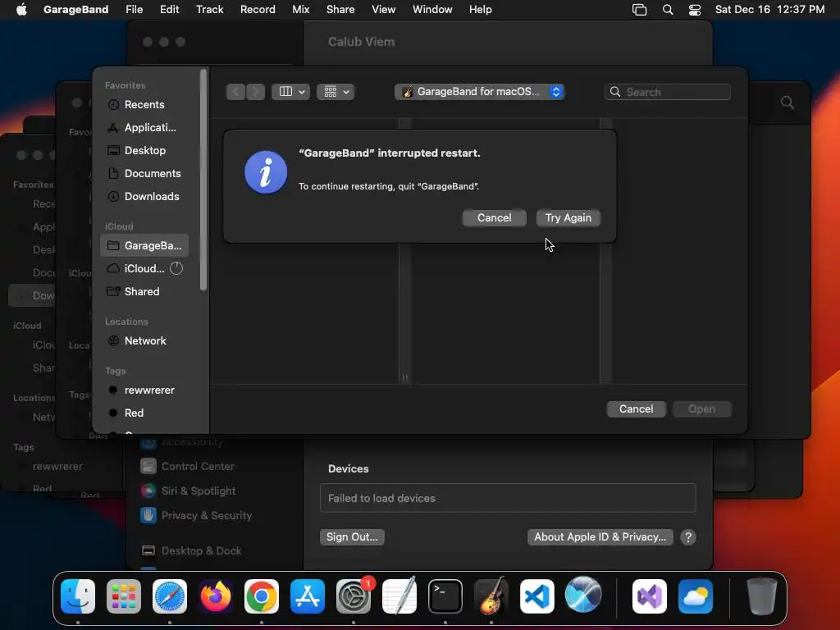Open Visual Studio Code from the Dock
The image size is (840, 630).
(x=537, y=596)
